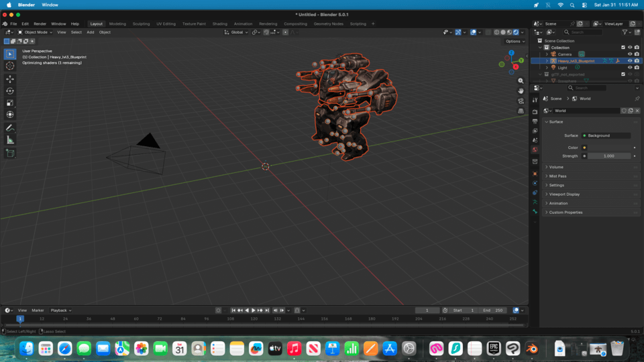Pin the properties editor context
This screenshot has width=644, height=362.
(x=637, y=99)
